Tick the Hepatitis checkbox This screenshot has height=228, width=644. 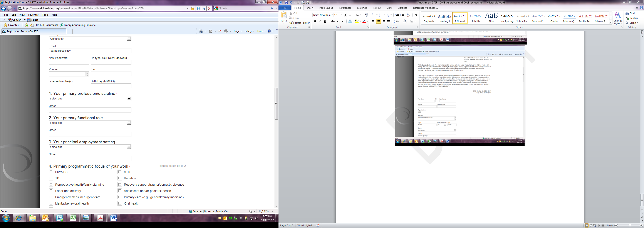[120, 178]
